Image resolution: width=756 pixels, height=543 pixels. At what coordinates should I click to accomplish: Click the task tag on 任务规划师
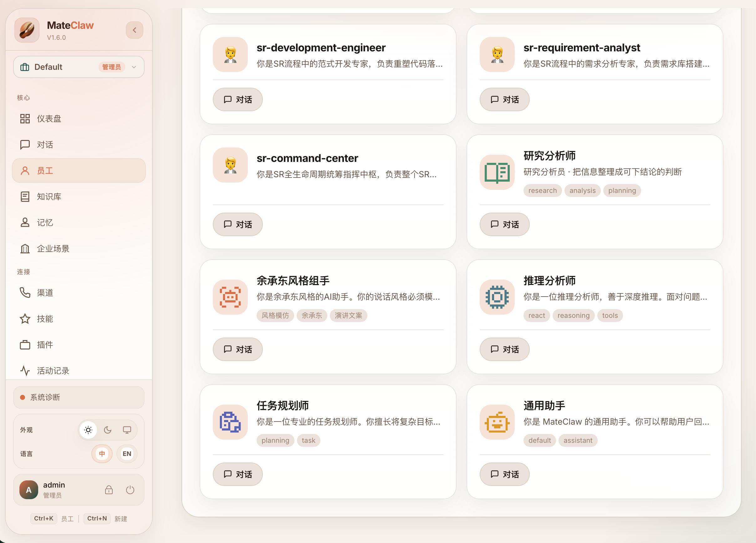(x=309, y=441)
